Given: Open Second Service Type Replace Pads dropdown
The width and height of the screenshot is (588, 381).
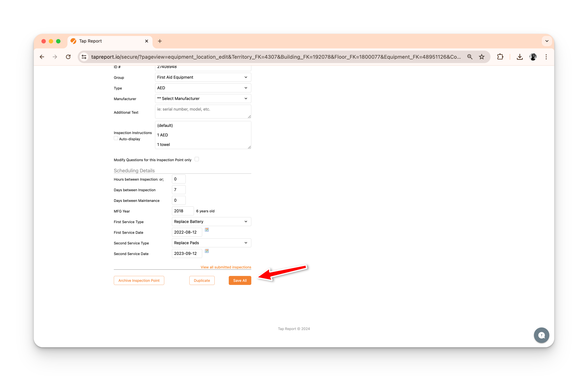Looking at the screenshot, I should click(x=211, y=243).
